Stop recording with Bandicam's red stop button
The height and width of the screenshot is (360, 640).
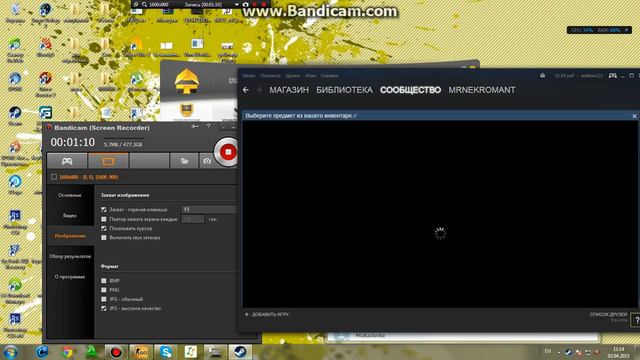(228, 152)
